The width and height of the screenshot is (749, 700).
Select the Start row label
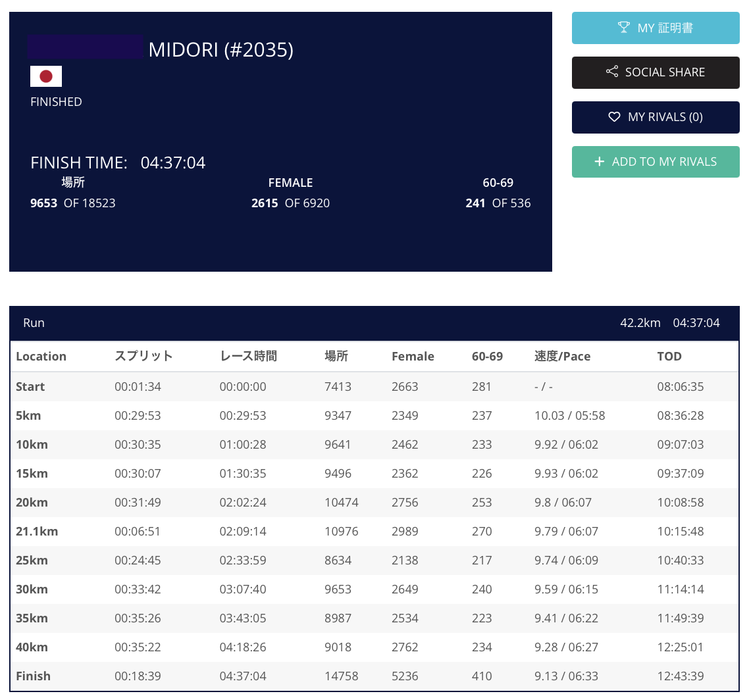click(x=30, y=387)
